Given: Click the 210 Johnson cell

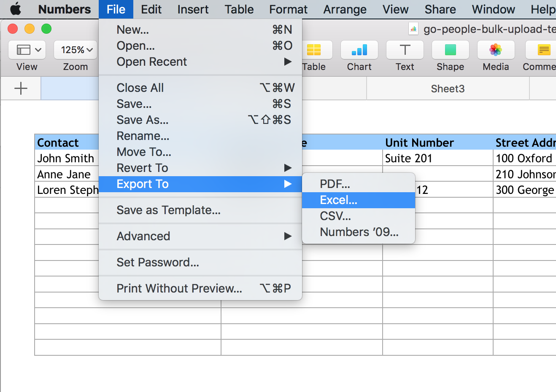Looking at the screenshot, I should (x=525, y=175).
